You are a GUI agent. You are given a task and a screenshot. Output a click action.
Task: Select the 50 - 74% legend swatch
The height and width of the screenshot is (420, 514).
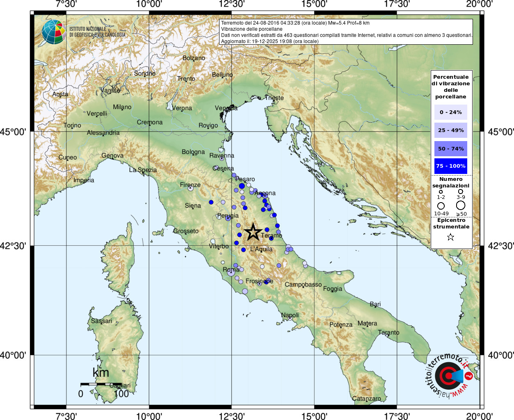tap(451, 148)
